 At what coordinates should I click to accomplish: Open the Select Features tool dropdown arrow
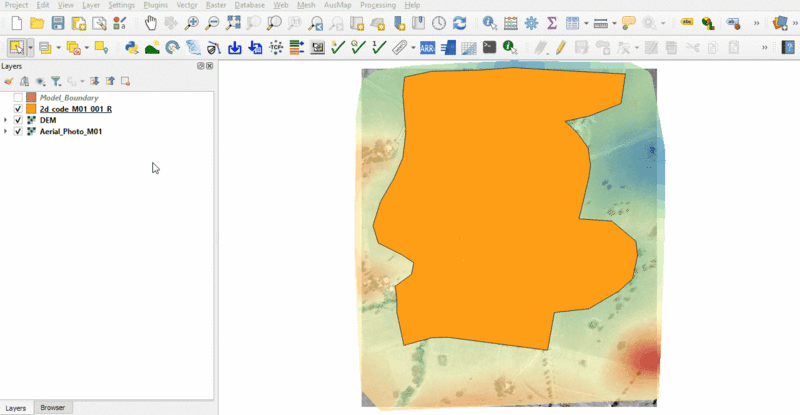(31, 47)
